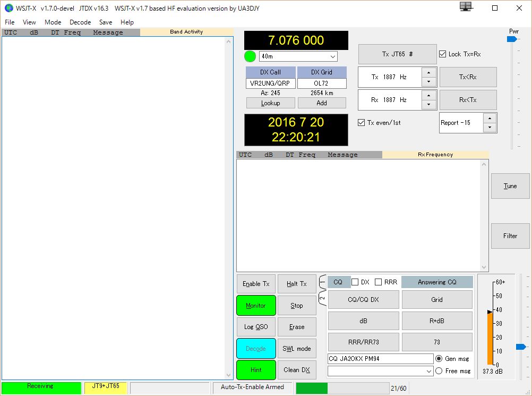The width and height of the screenshot is (532, 396).
Task: Open the Help menu
Action: coord(127,22)
